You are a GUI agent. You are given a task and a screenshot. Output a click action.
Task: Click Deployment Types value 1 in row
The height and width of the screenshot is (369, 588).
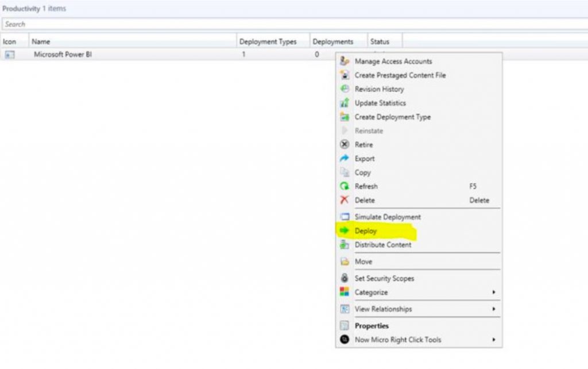click(x=243, y=55)
